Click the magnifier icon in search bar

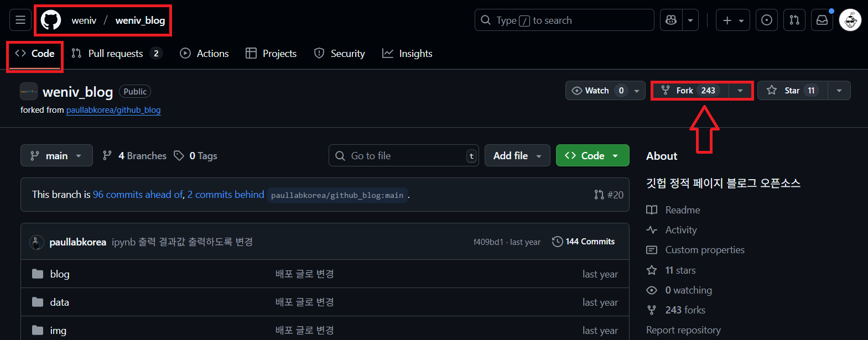486,20
